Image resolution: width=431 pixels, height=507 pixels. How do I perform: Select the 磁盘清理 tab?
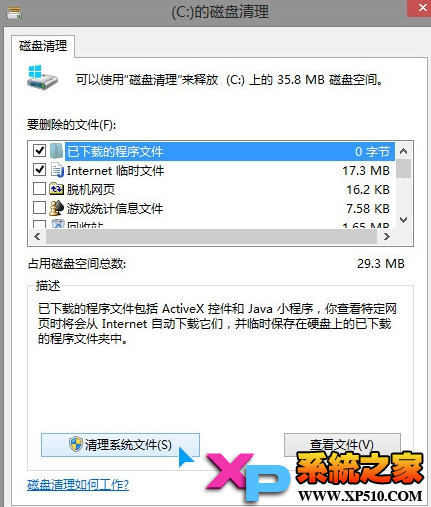43,46
